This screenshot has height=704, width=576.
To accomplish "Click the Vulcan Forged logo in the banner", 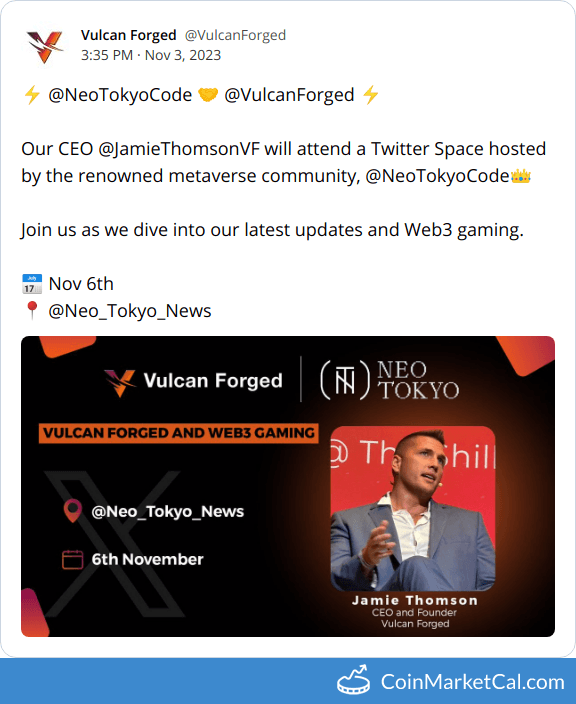I will 193,381.
